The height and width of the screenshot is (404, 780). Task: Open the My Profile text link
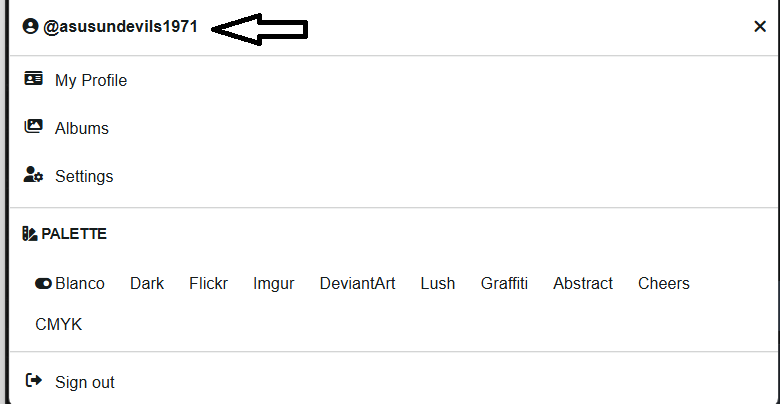pyautogui.click(x=91, y=80)
